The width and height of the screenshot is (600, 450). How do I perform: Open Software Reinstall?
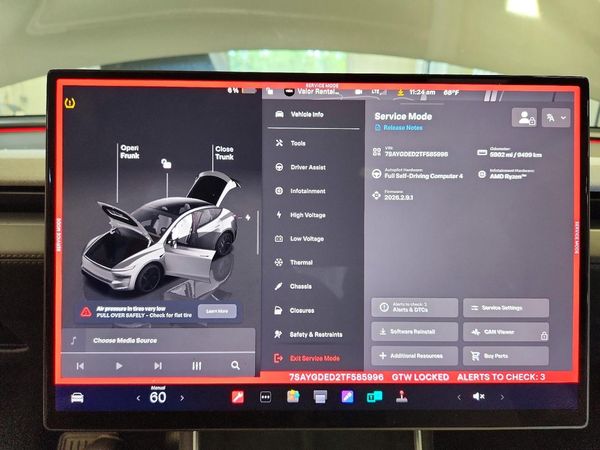414,332
